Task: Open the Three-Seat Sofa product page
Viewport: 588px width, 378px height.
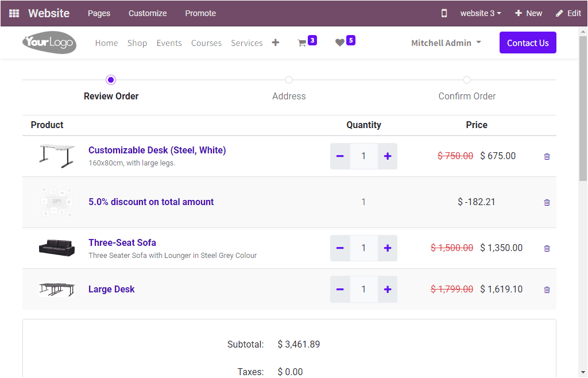Action: (122, 242)
